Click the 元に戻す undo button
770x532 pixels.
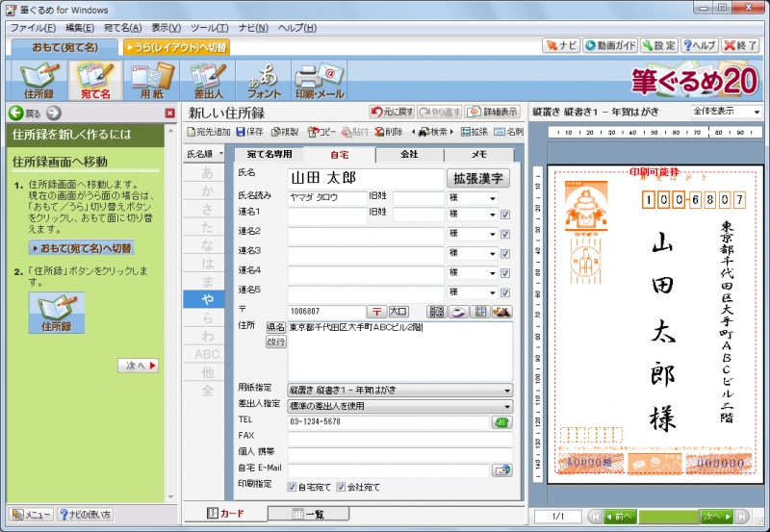392,112
